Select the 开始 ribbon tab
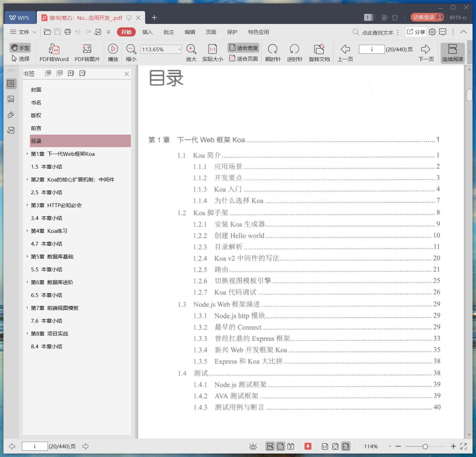 click(126, 32)
